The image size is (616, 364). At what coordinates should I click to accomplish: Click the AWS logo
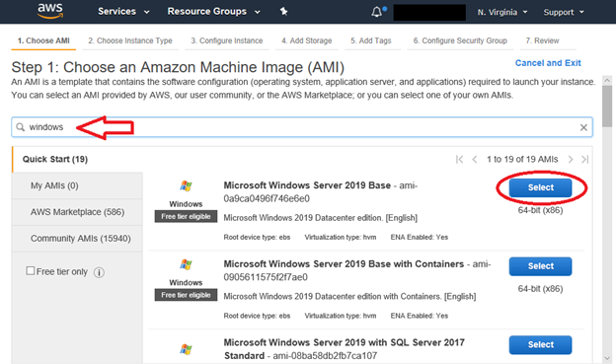point(50,11)
